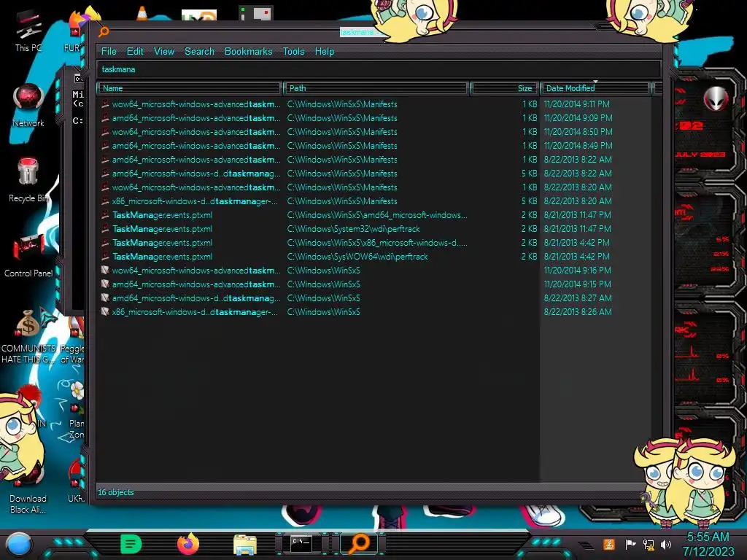Click folder icon of wow64 entry dated 11/20/2014 9:16 PM
The height and width of the screenshot is (560, 747).
(105, 270)
